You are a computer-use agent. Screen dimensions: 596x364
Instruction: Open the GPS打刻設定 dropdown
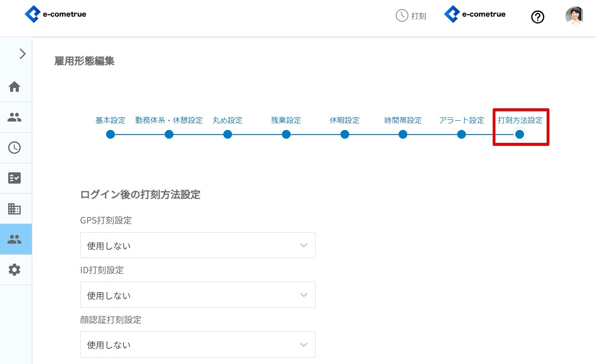pyautogui.click(x=197, y=245)
